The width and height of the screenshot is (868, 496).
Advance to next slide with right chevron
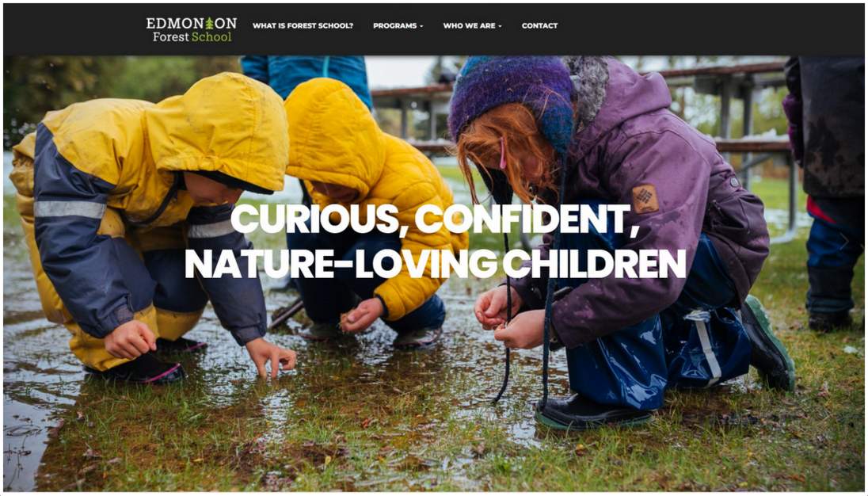[843, 242]
